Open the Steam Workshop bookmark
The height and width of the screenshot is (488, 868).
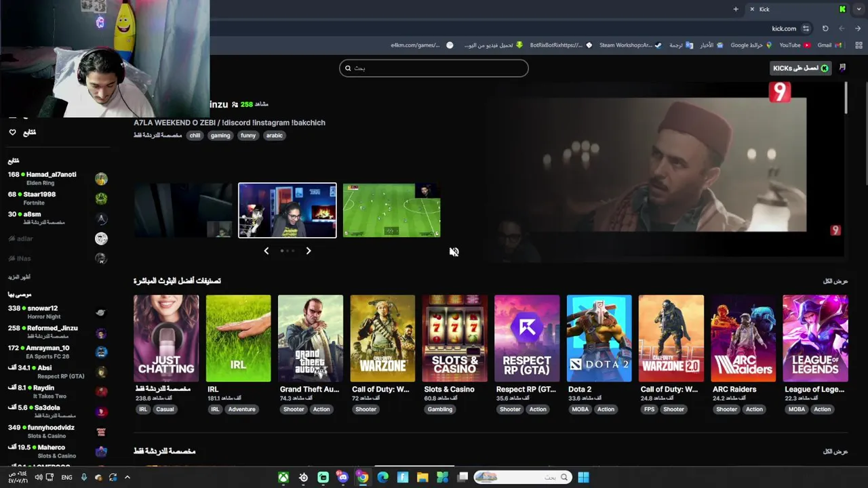[630, 45]
